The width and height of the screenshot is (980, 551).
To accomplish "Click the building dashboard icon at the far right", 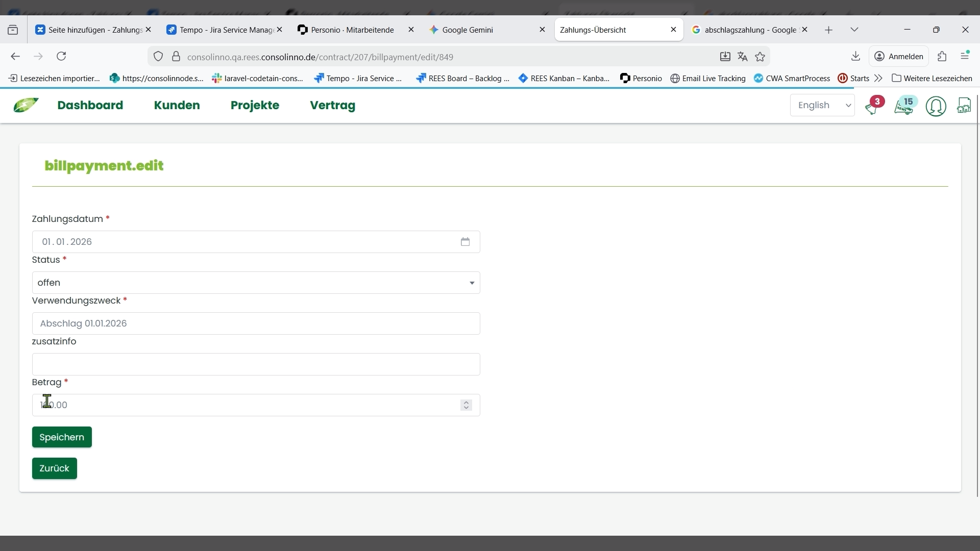I will [x=964, y=106].
